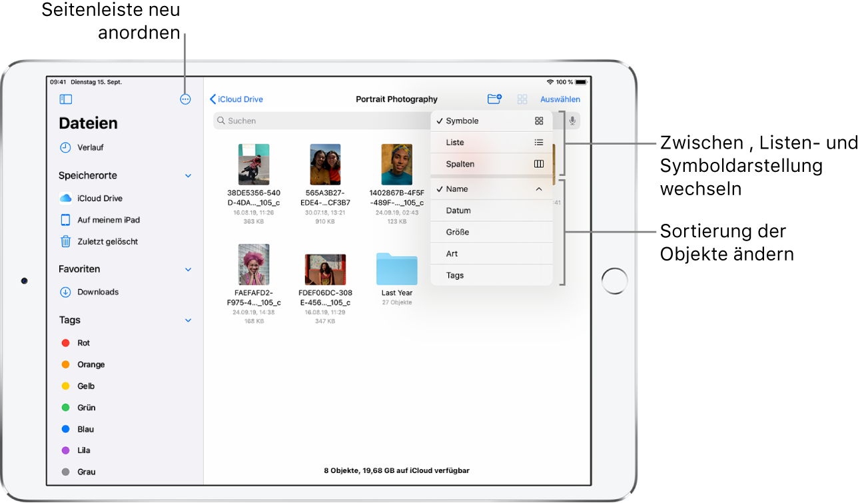Click the Symbole grid icon in menu

tap(539, 121)
